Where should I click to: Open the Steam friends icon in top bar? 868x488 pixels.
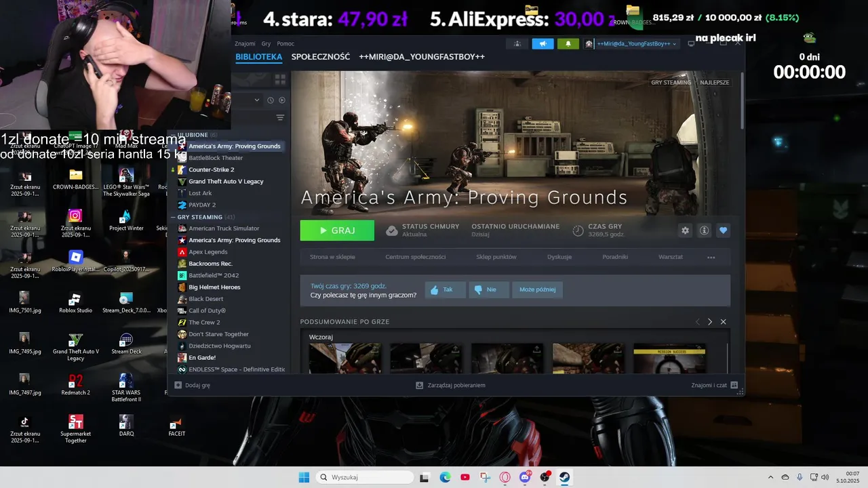(x=517, y=43)
